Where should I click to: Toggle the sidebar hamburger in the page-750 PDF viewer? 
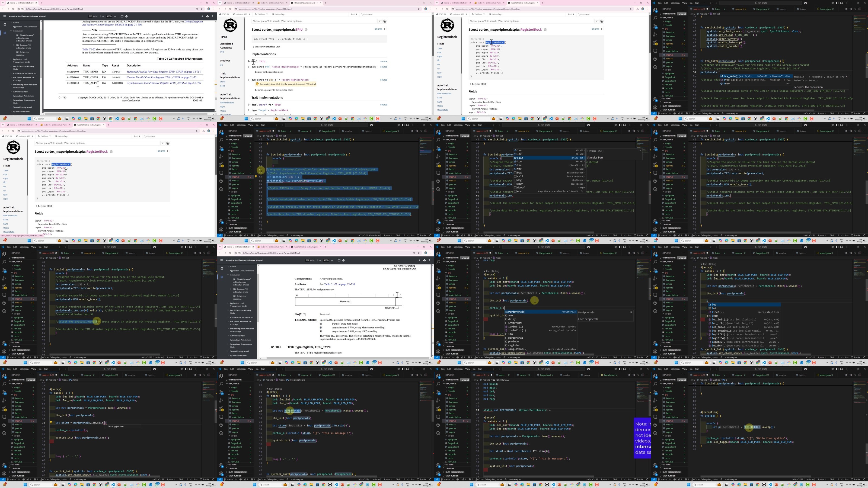[x=4, y=16]
